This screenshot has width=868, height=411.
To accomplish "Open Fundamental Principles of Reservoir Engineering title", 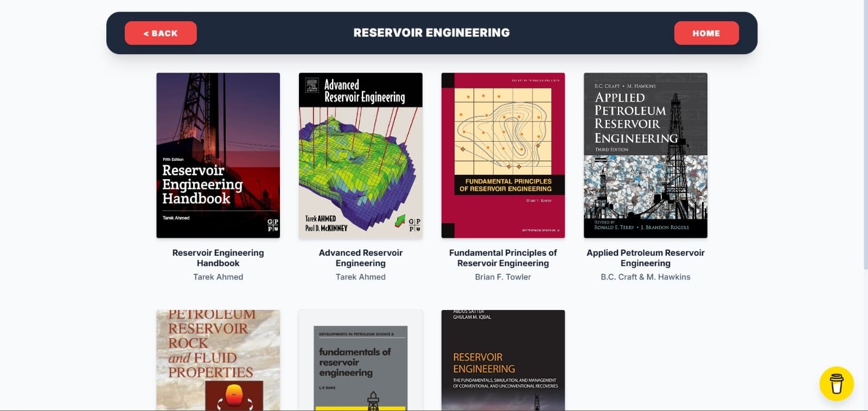I will click(503, 258).
